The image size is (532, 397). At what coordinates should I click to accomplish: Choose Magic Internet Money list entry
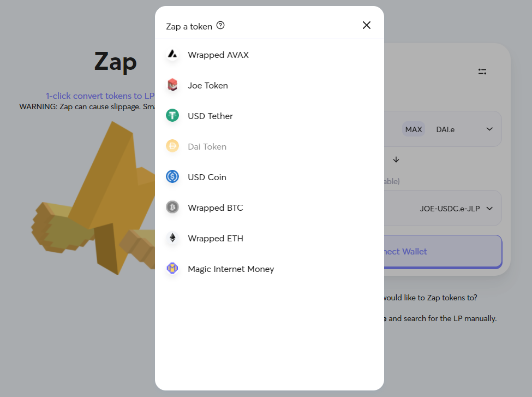tap(270, 269)
